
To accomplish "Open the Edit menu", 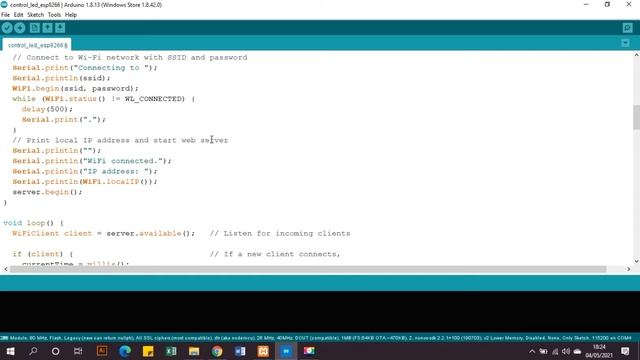I will click(x=18, y=15).
